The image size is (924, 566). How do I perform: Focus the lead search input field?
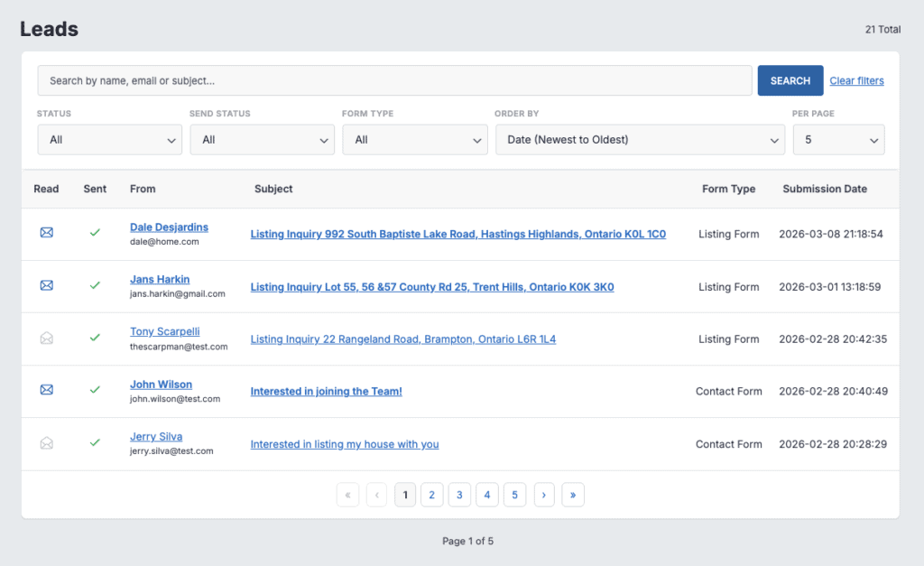click(x=394, y=81)
